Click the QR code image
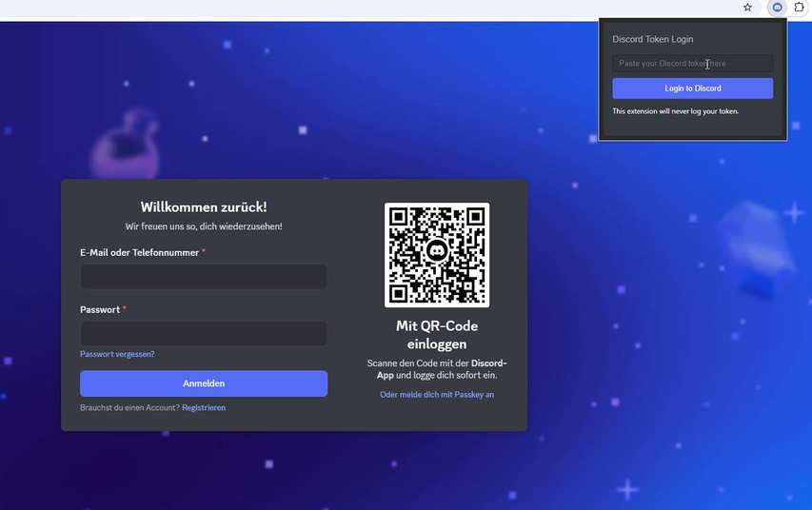This screenshot has height=510, width=812. 437,255
